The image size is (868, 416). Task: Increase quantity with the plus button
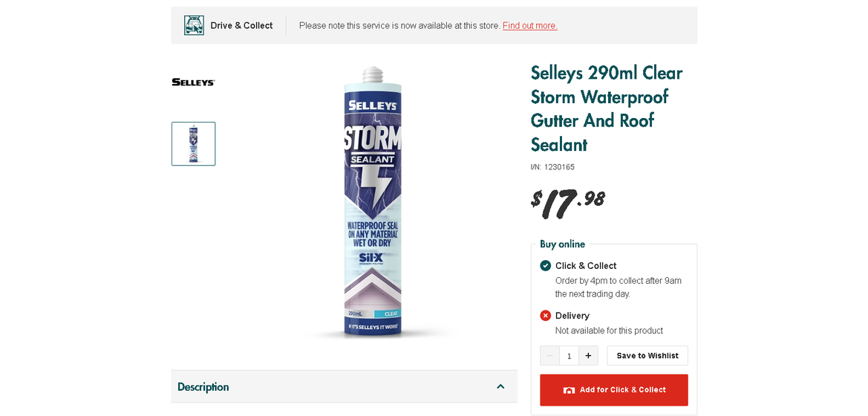click(x=588, y=356)
